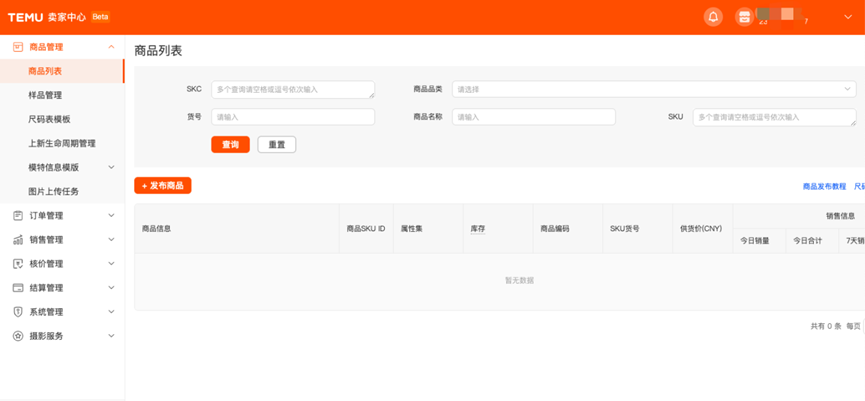Open the notification bell icon
The height and width of the screenshot is (401, 865).
713,17
